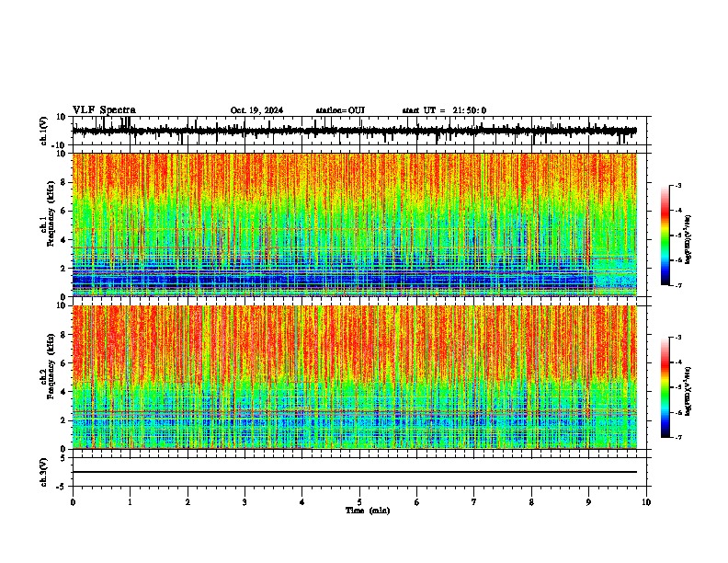The image size is (728, 563).
Task: Click the color scale bar beside ch.2 spectrogram
Action: (x=665, y=387)
